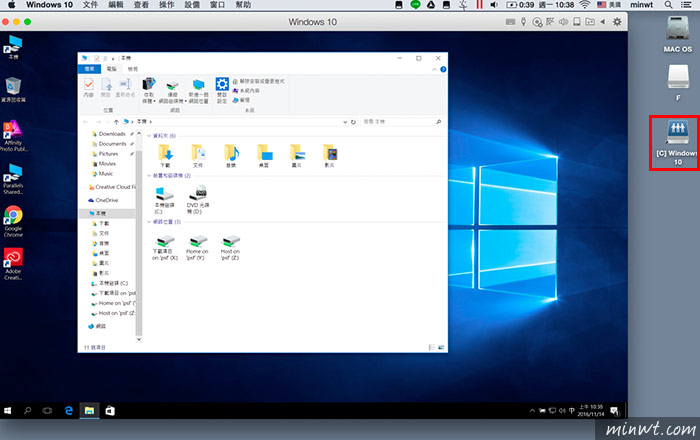Open the Parallels gear settings icon
The image size is (700, 440).
(x=617, y=21)
